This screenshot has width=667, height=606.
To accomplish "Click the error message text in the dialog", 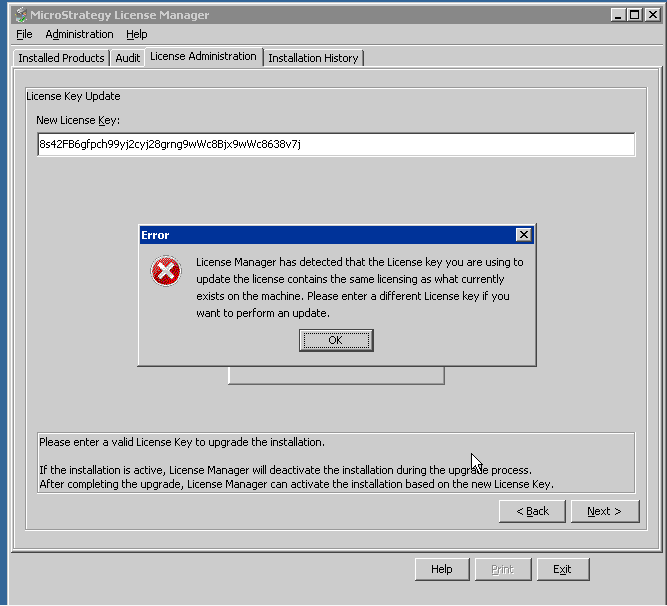I will (359, 287).
